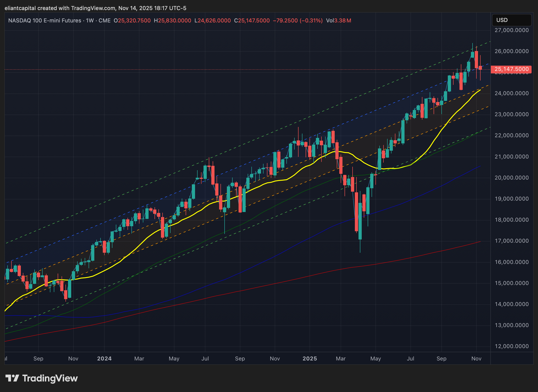Viewport: 538px width, 392px height.
Task: Click the 2025 year label on time axis
Action: click(x=310, y=359)
